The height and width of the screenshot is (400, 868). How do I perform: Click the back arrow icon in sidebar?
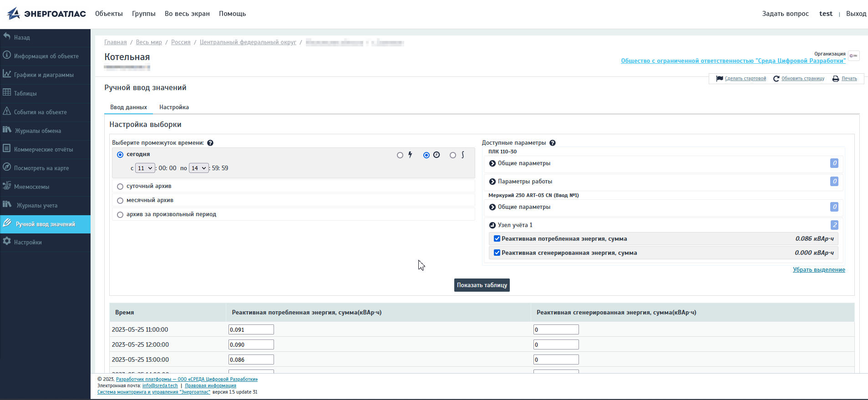click(x=7, y=36)
